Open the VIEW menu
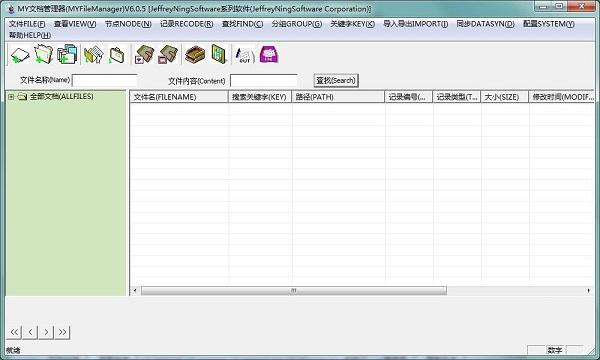The image size is (600, 360). (x=75, y=24)
